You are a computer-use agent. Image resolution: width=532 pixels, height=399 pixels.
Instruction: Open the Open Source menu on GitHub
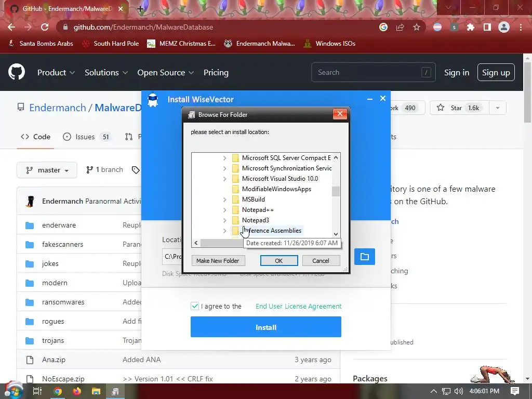166,73
